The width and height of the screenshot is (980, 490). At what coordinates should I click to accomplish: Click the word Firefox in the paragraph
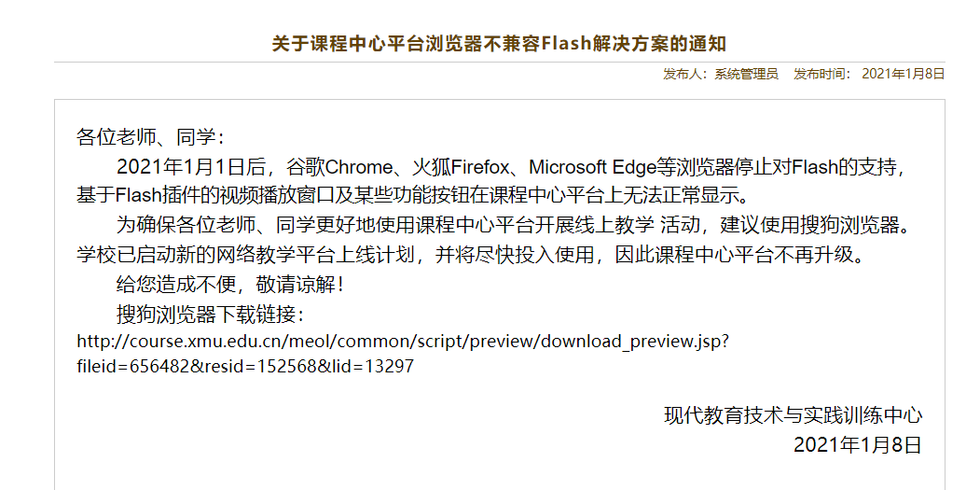click(480, 167)
